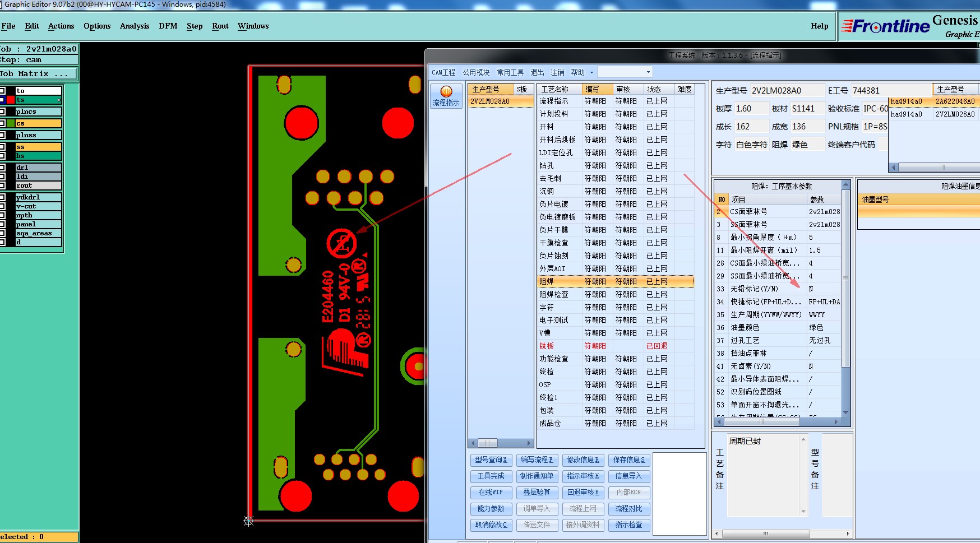Click the 取消修改C button

coord(491,525)
